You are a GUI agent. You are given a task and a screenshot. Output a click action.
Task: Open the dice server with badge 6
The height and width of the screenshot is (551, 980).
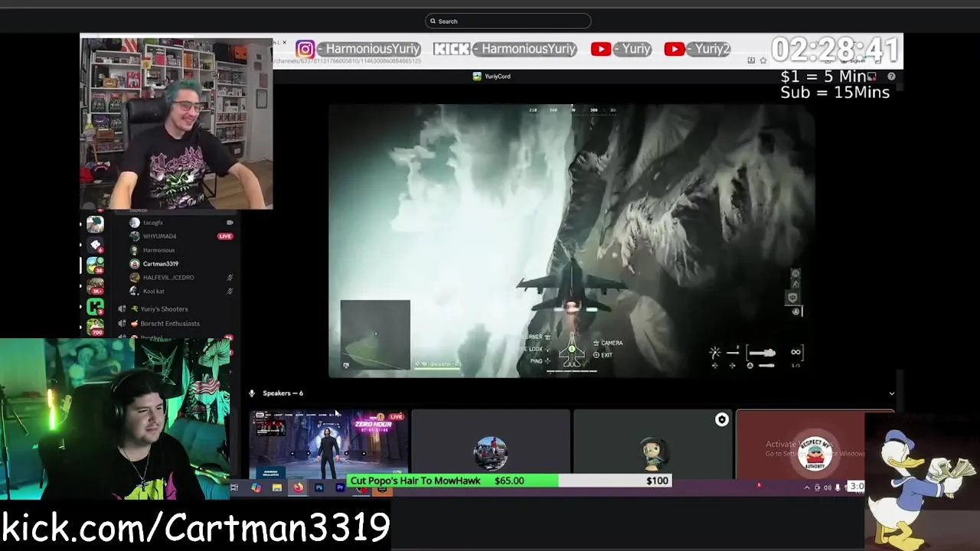(x=95, y=245)
